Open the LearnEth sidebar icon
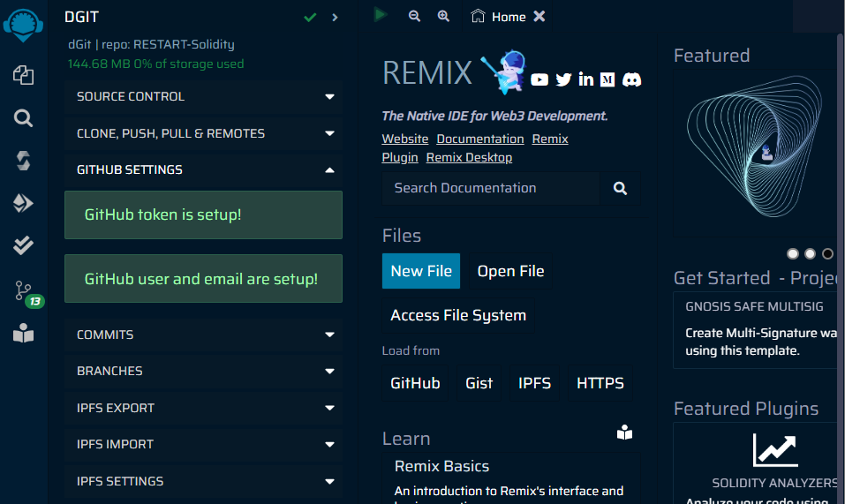This screenshot has width=845, height=504. click(x=23, y=333)
